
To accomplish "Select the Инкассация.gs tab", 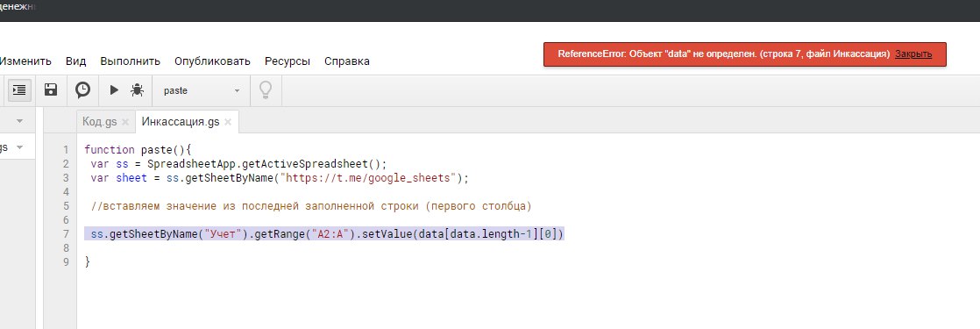I will 181,122.
